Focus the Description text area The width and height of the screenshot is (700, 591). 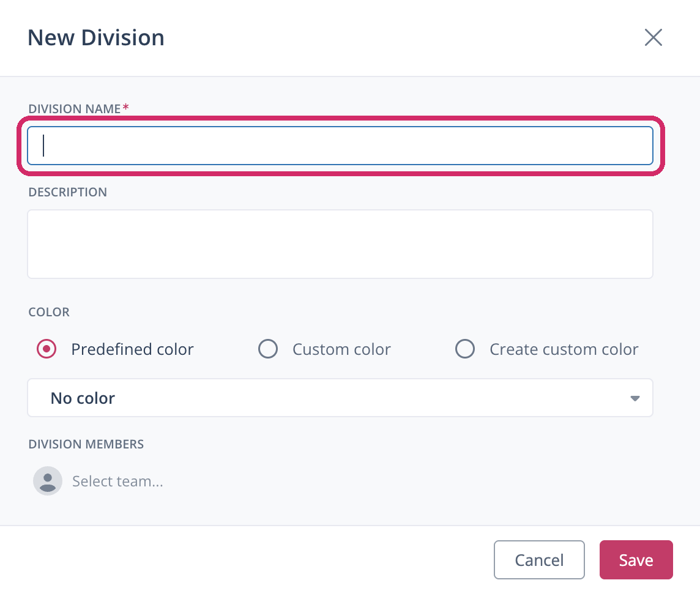click(x=340, y=244)
